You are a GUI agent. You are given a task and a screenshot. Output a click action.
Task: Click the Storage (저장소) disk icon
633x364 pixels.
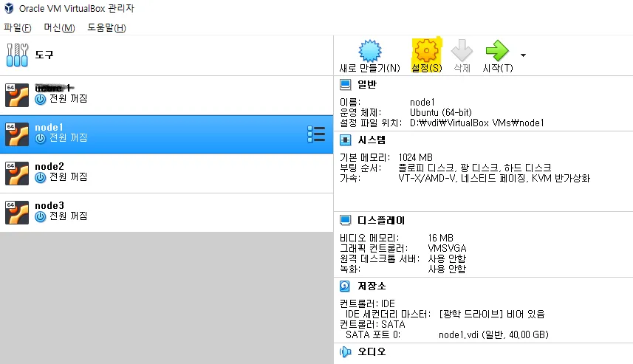[345, 286]
